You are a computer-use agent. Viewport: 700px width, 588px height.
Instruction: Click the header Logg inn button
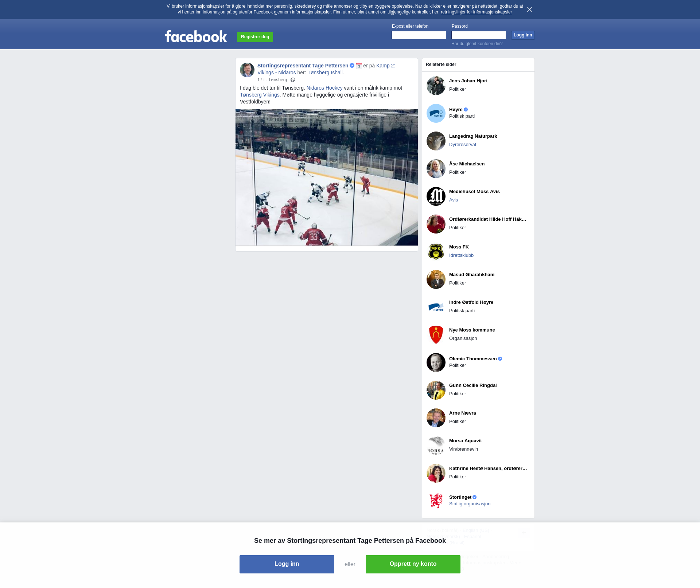[x=523, y=35]
